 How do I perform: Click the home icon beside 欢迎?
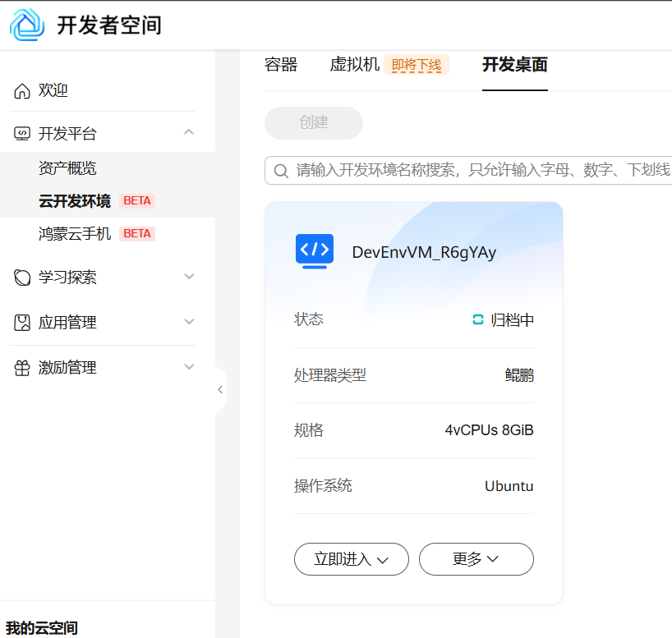(x=22, y=91)
